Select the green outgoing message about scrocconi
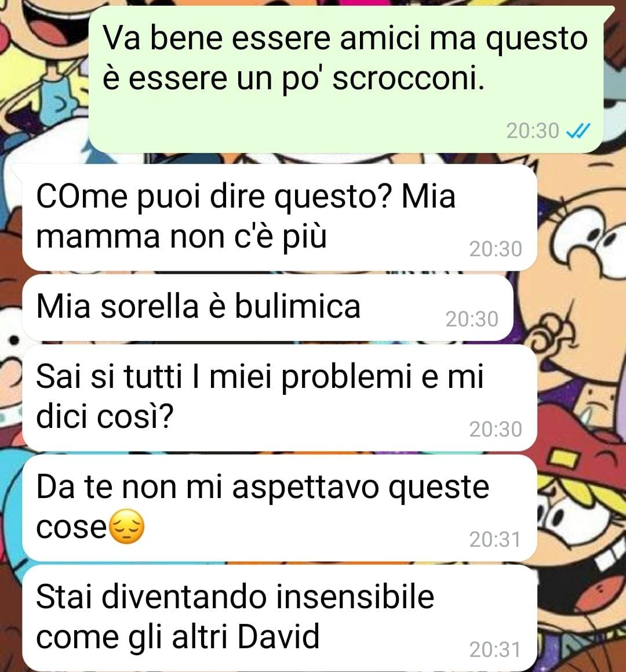This screenshot has height=672, width=626. tap(346, 79)
